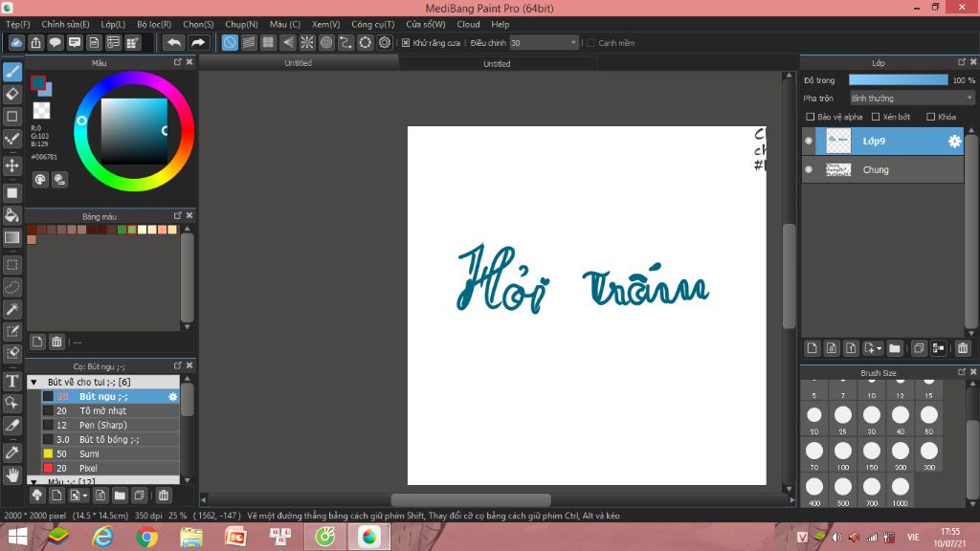Add a folder in the Lớp layer panel

pos(895,348)
